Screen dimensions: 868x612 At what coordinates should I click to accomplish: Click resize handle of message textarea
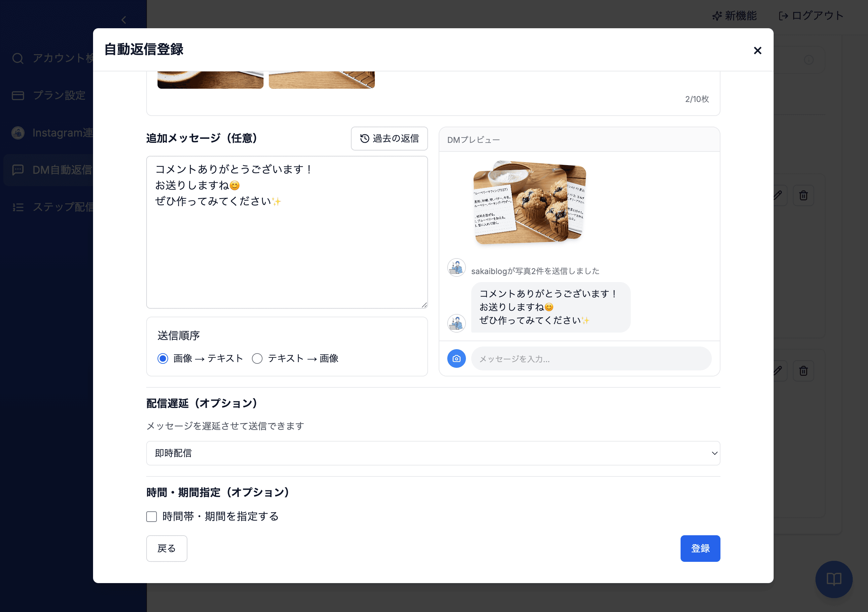coord(424,305)
